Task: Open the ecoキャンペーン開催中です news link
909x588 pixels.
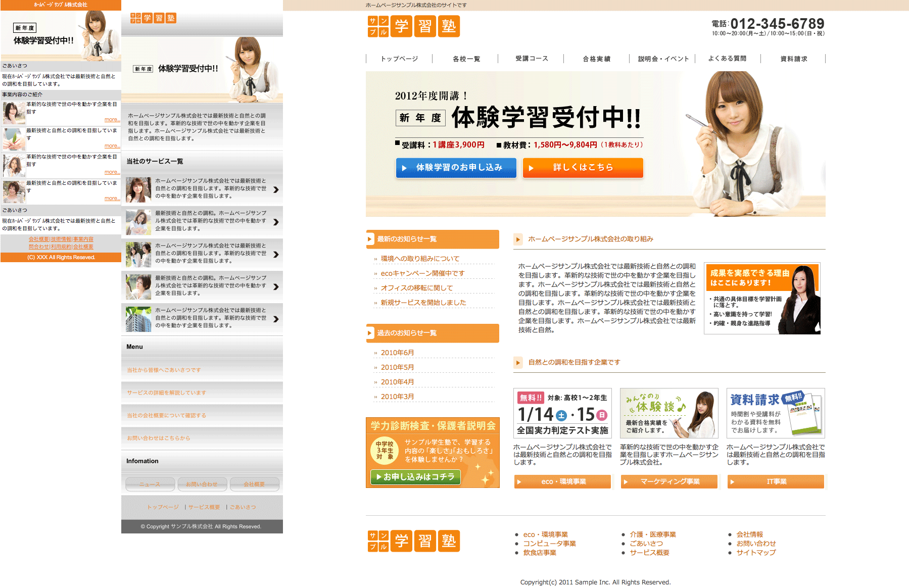Action: [422, 273]
